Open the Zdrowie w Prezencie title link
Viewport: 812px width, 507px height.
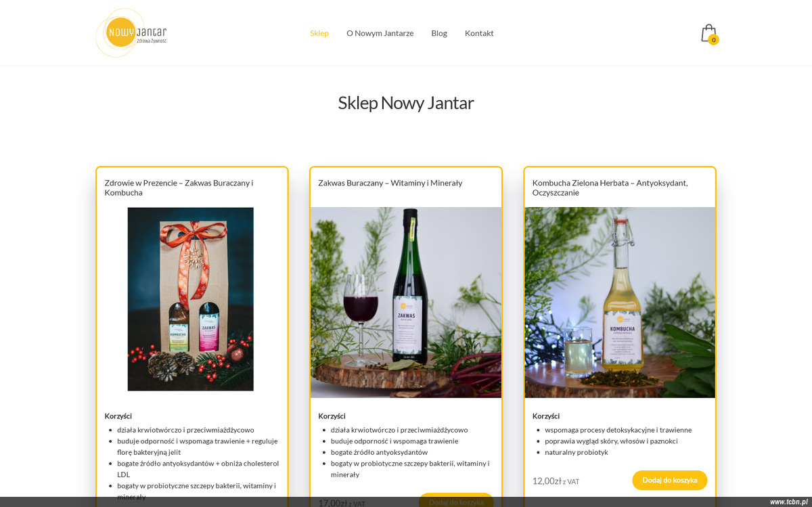point(179,188)
